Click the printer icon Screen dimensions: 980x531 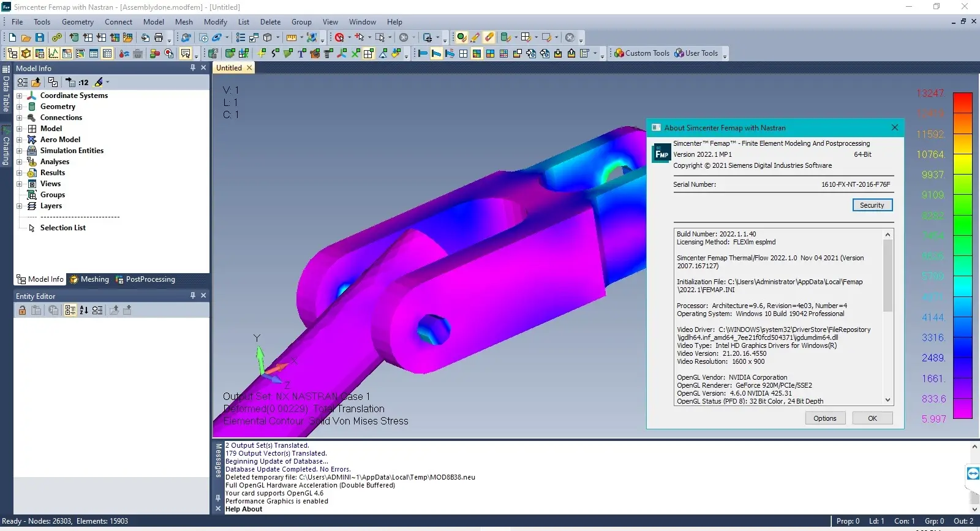(159, 37)
